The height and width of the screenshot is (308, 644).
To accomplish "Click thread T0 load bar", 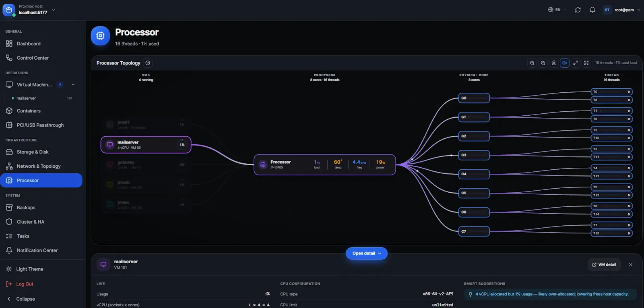I will [x=611, y=92].
